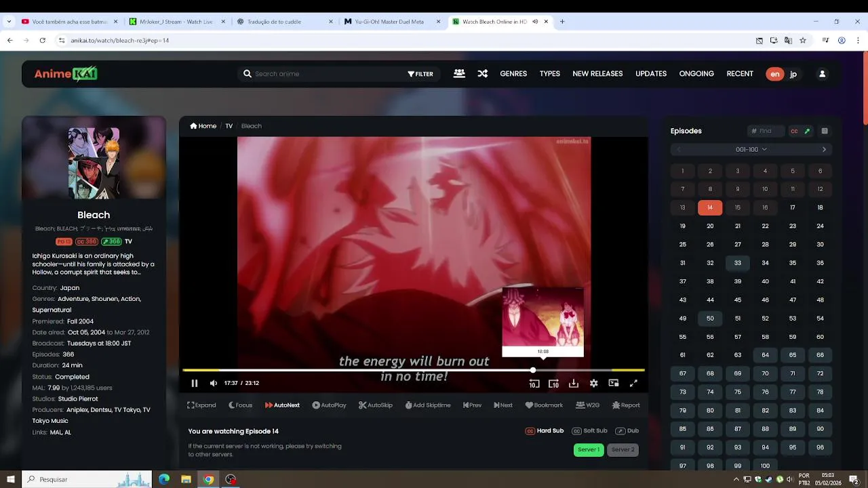Click the Report bug button
This screenshot has width=868, height=488.
tap(626, 405)
